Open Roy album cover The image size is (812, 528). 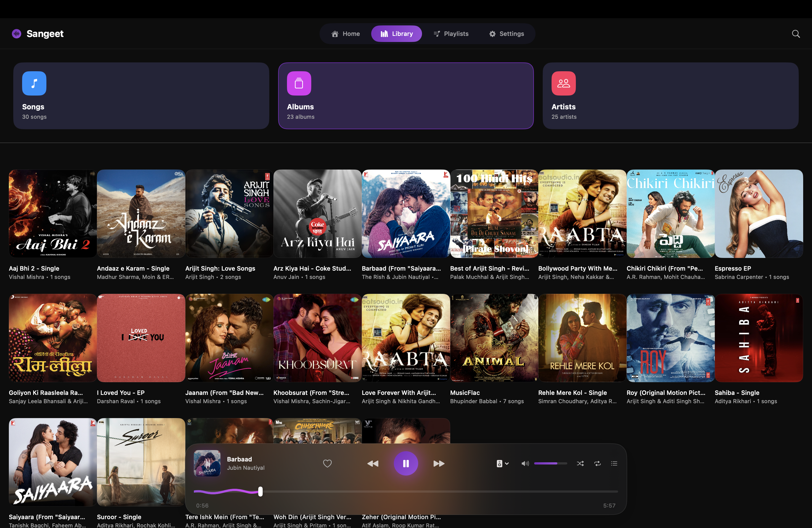click(670, 338)
